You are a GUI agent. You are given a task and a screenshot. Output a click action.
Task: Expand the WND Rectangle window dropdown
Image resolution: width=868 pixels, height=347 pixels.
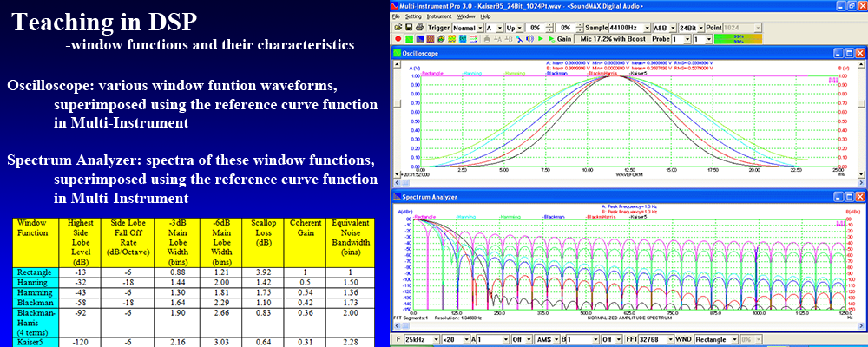click(x=734, y=339)
